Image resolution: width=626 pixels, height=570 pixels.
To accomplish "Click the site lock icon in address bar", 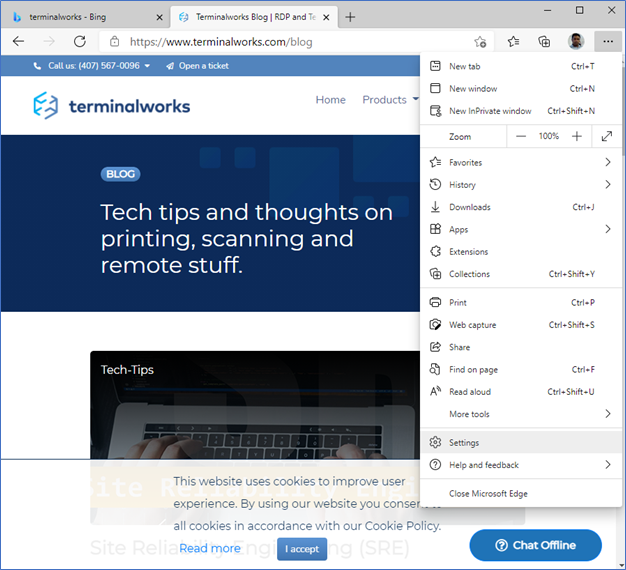I will [x=115, y=42].
